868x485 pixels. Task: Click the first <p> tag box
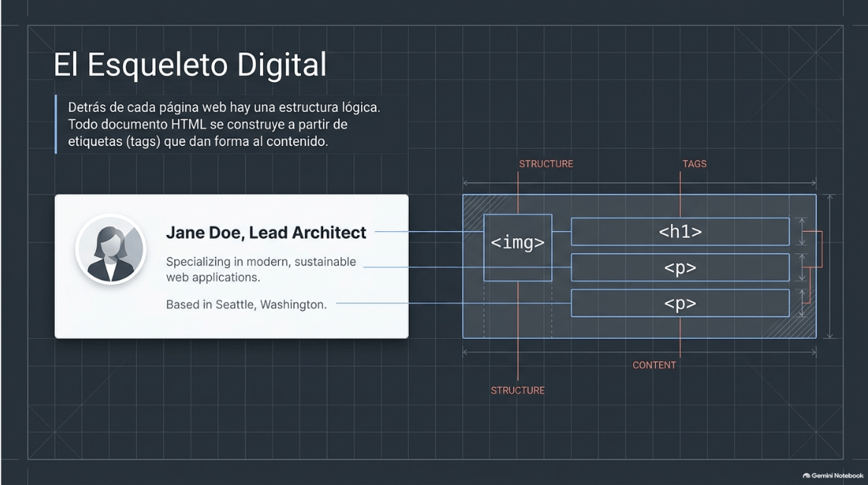[680, 268]
